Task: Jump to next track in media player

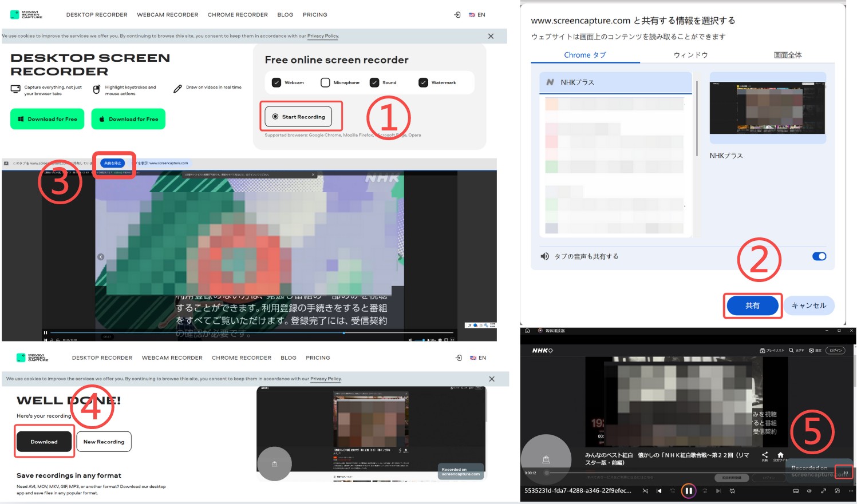Action: click(x=718, y=491)
